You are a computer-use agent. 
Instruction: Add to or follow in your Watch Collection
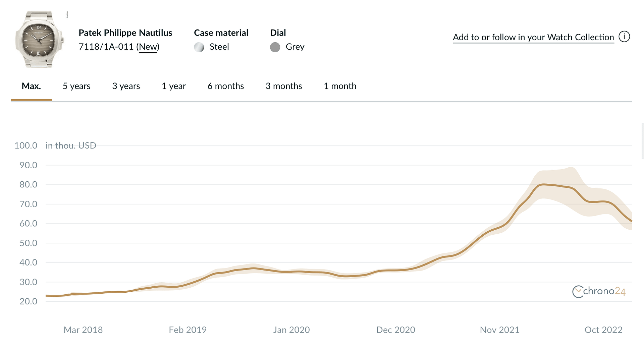533,37
